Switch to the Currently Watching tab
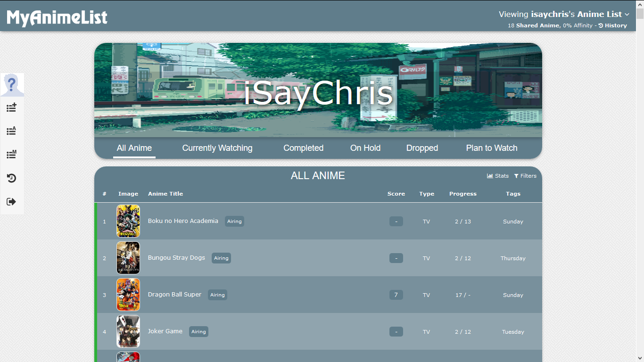 point(217,148)
